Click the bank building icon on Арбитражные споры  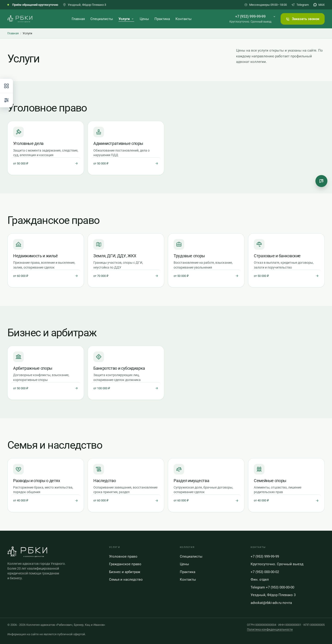point(18,357)
